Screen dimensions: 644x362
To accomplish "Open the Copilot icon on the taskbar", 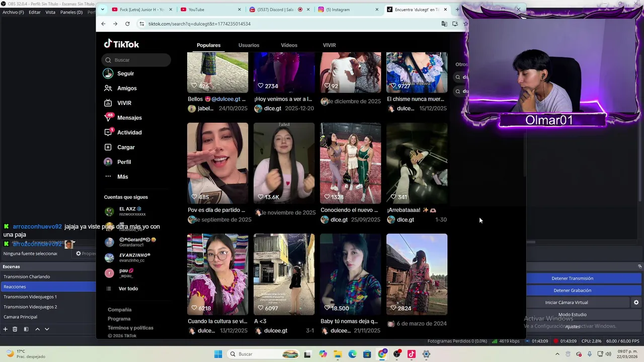I will pos(323,354).
